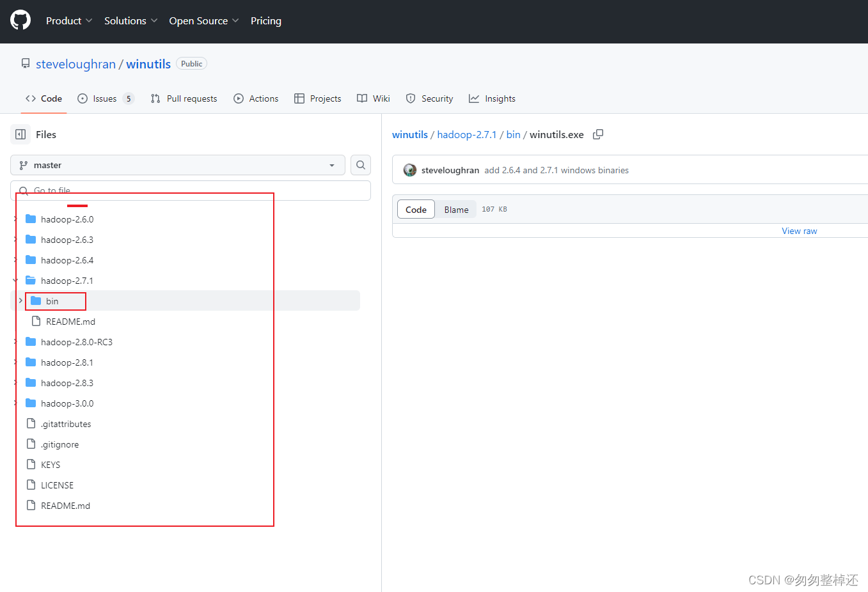Click steveloughran's avatar image
This screenshot has height=592, width=868.
pos(409,169)
